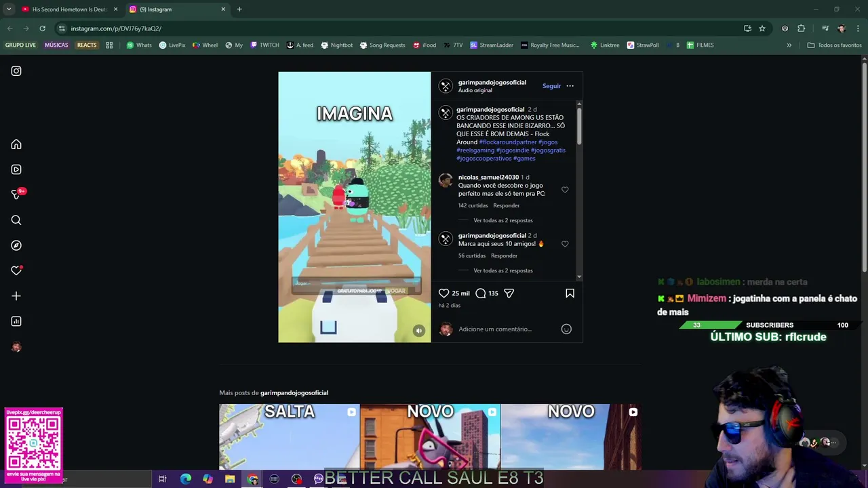Viewport: 868px width, 488px height.
Task: Open Whats bookmark
Action: click(139, 45)
